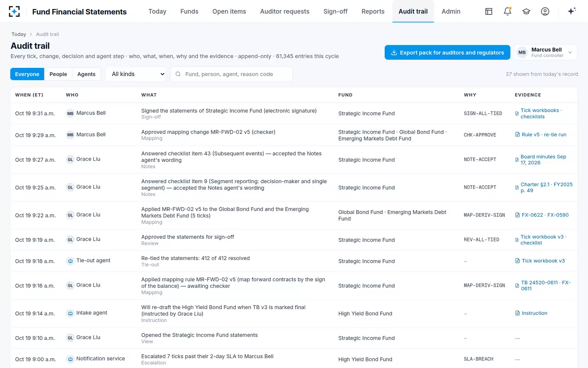
Task: Open the notifications bell
Action: pos(508,11)
